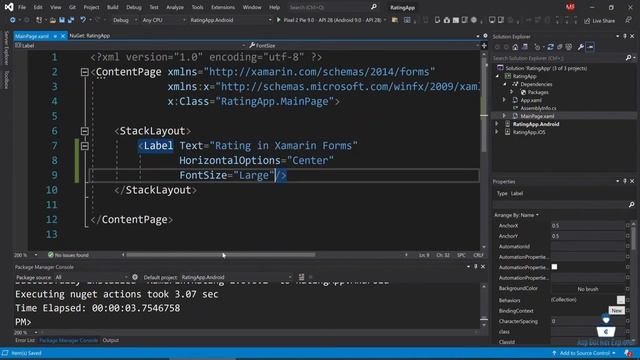Click the notifications icon in status bar
The image size is (640, 360).
[x=629, y=353]
